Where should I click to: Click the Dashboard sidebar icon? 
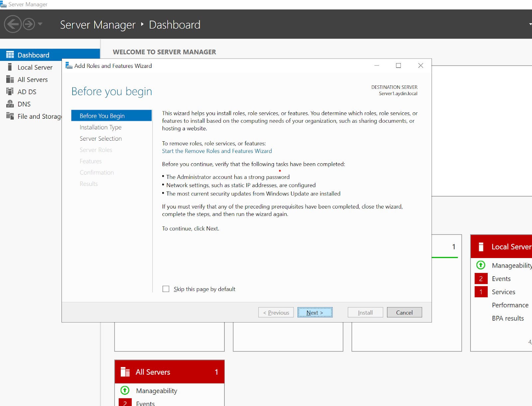(10, 55)
